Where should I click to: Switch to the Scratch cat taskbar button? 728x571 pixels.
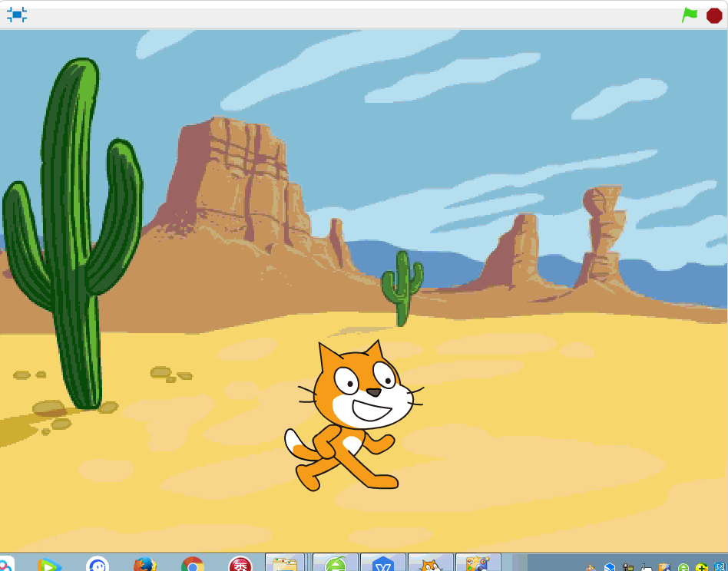(x=430, y=563)
